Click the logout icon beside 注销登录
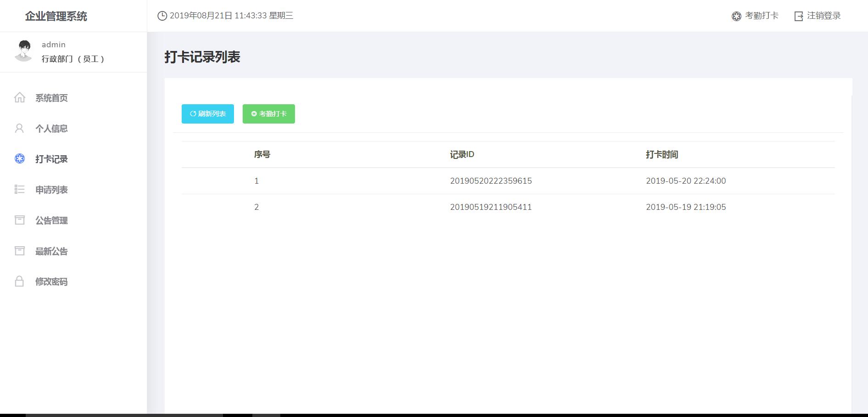 799,16
